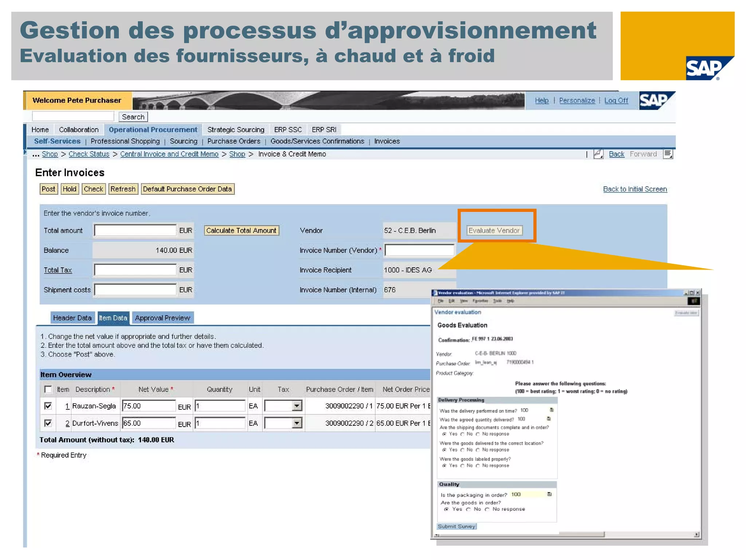Select the Item Data tab

point(113,318)
